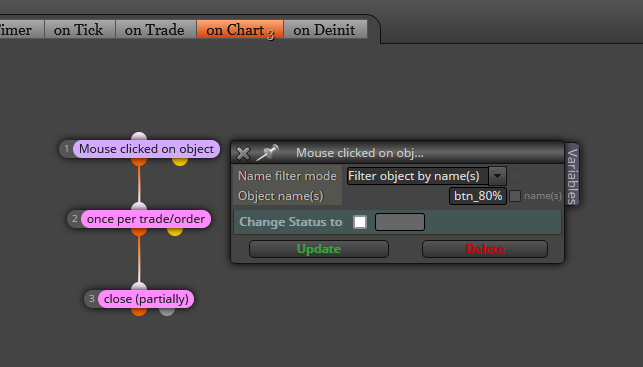This screenshot has width=643, height=367.
Task: Switch to the on Tick tab
Action: click(79, 30)
